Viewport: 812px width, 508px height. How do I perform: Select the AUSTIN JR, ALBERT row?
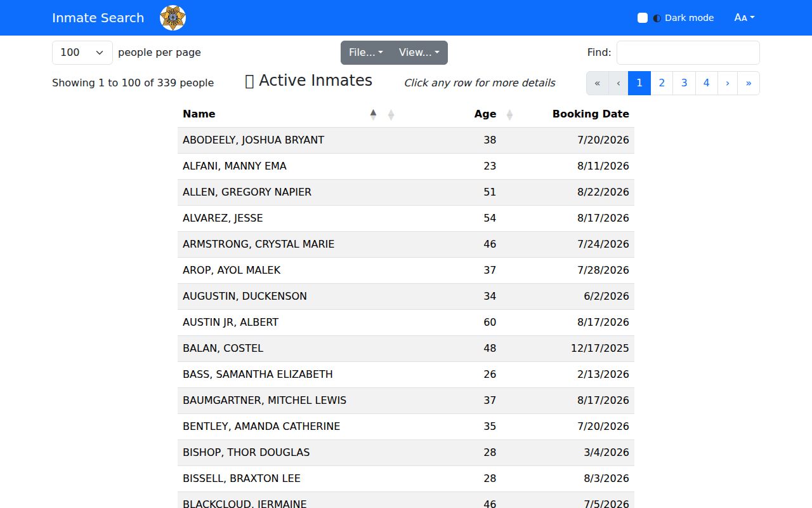pyautogui.click(x=406, y=323)
